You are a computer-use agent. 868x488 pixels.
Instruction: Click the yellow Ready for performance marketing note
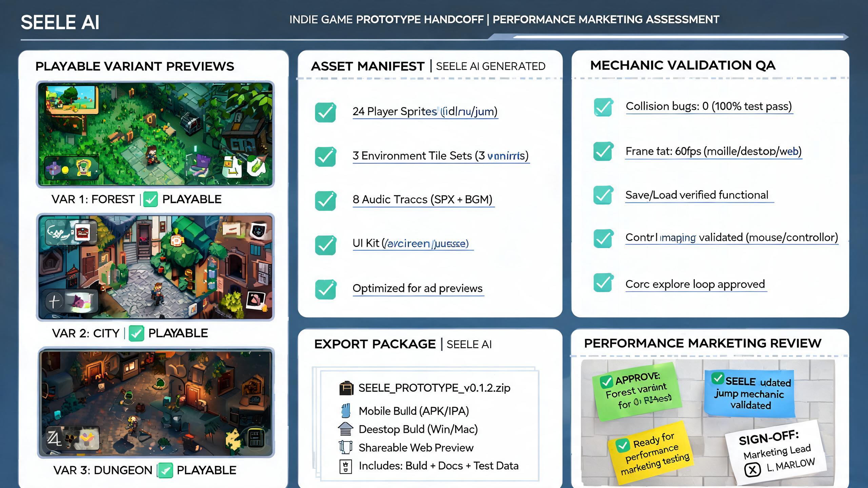point(650,453)
